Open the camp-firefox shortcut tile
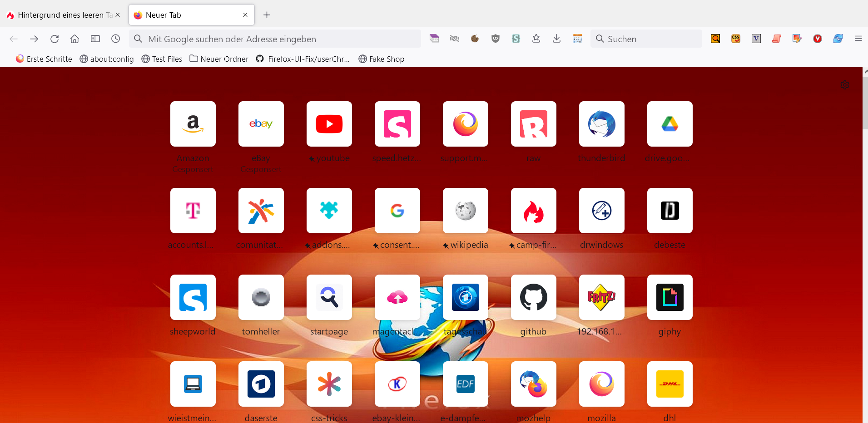This screenshot has height=423, width=868. point(534,211)
